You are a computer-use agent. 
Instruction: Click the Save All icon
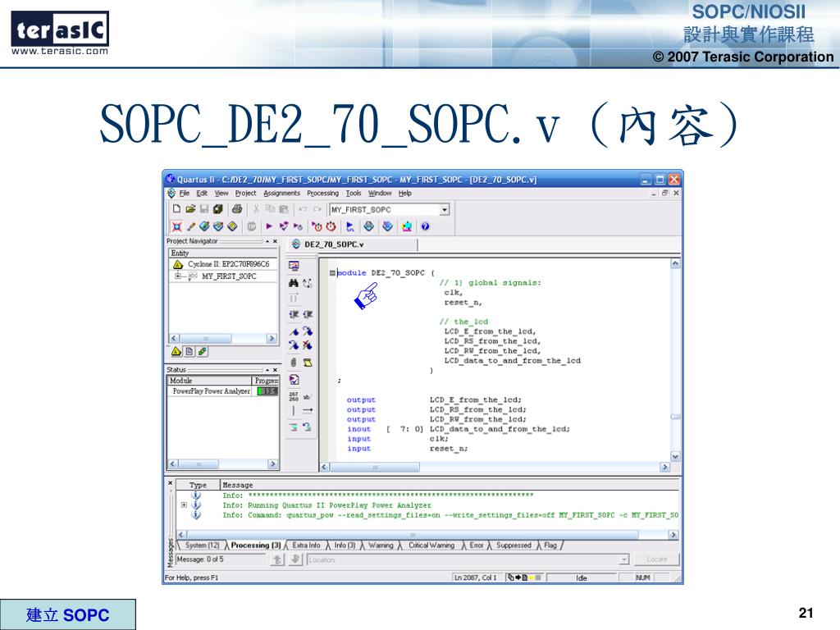point(217,209)
